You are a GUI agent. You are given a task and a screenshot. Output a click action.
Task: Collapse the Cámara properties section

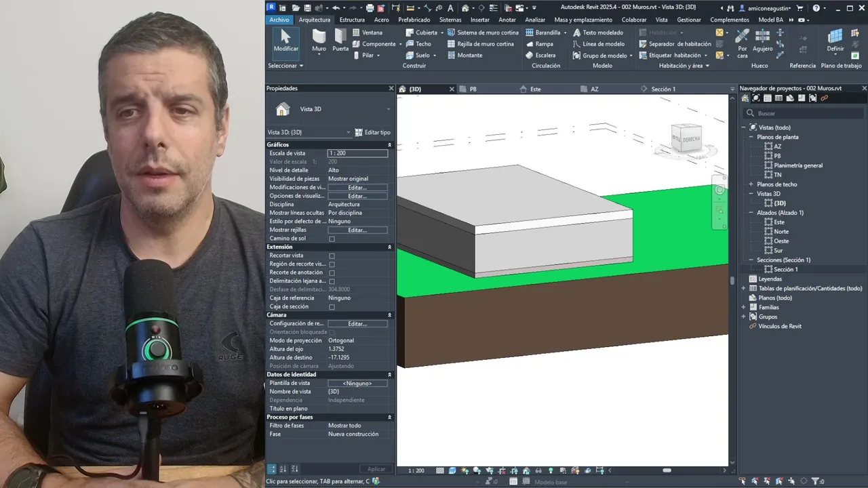[389, 315]
